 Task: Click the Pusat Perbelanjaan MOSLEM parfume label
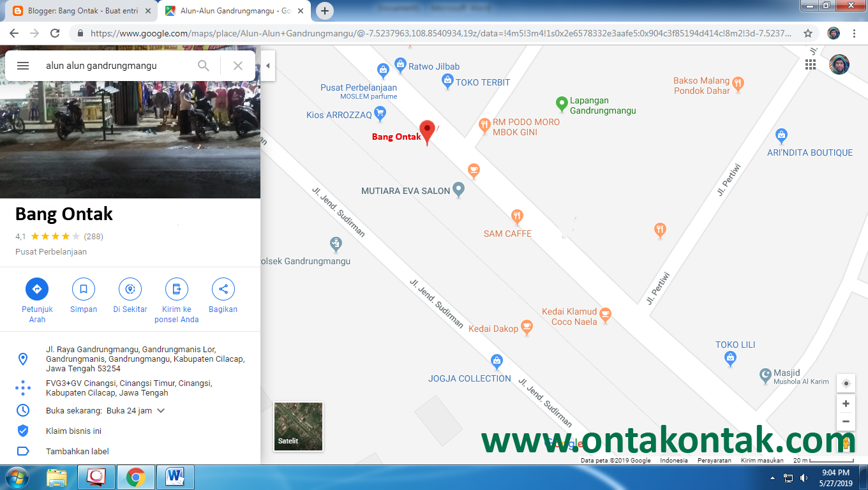(359, 91)
